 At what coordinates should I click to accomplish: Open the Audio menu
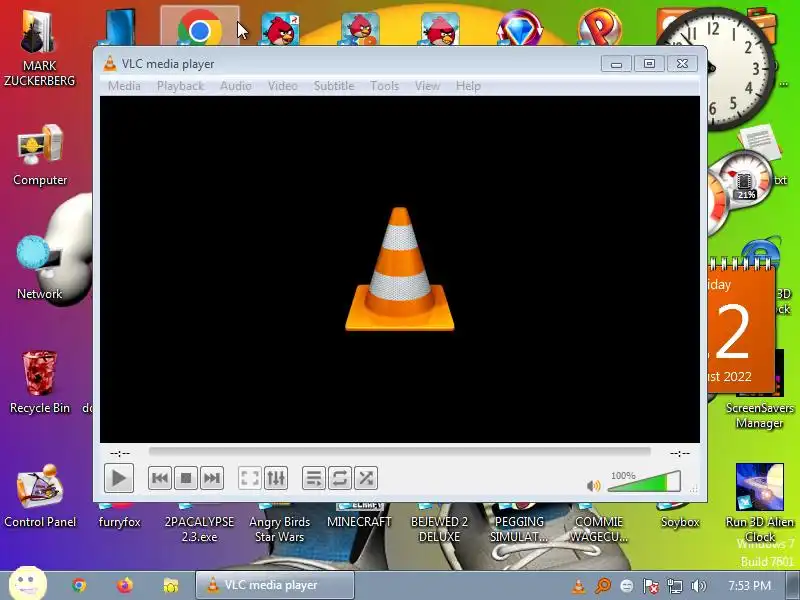(x=235, y=86)
